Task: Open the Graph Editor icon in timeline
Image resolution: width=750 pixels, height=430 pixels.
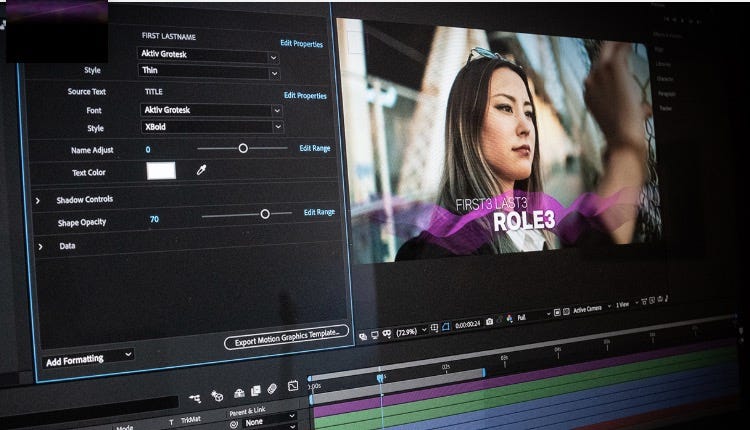Action: click(293, 386)
